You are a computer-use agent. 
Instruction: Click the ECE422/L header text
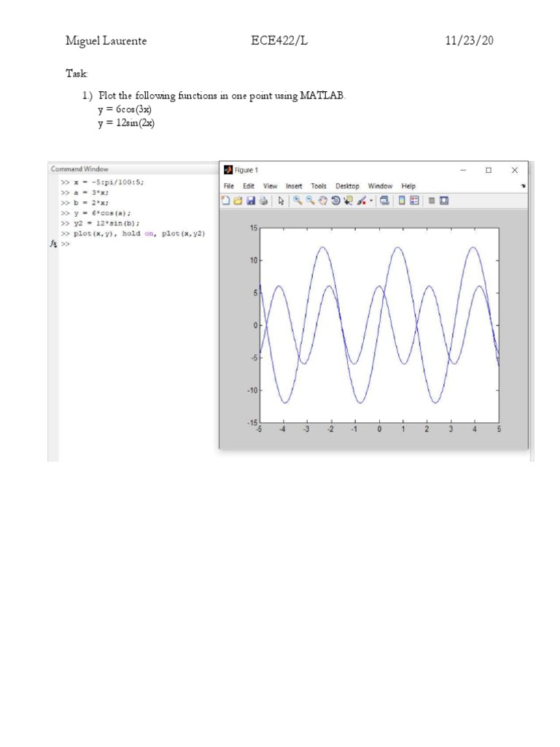(279, 41)
